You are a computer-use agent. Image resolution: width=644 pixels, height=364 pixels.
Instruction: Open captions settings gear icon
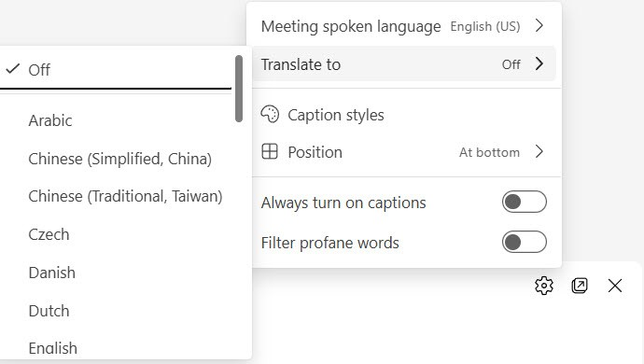[544, 286]
